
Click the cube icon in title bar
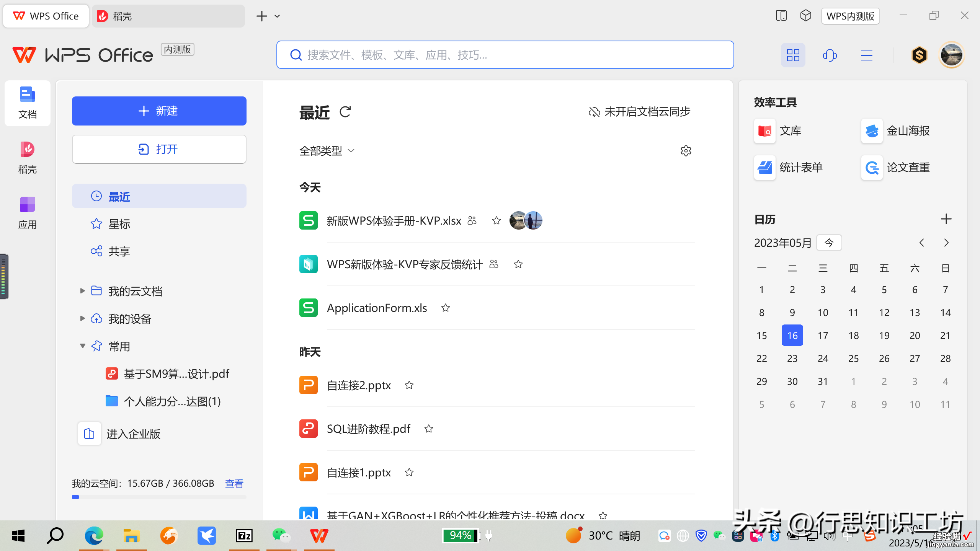pyautogui.click(x=806, y=16)
